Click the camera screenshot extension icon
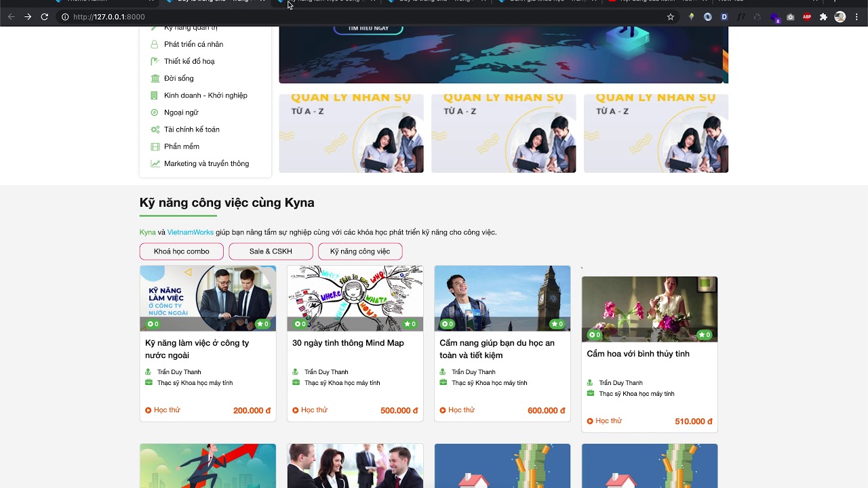This screenshot has height=488, width=868. coord(791,17)
